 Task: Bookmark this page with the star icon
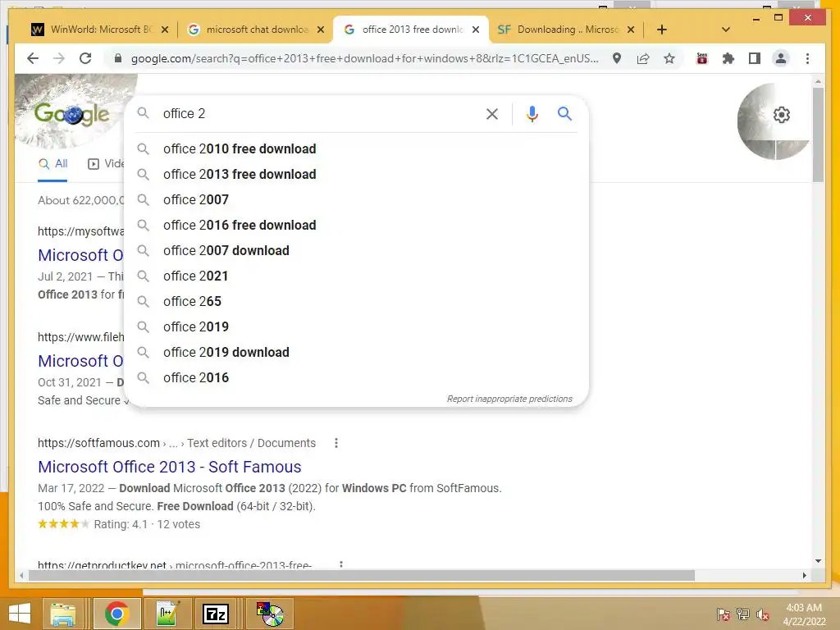(x=669, y=58)
